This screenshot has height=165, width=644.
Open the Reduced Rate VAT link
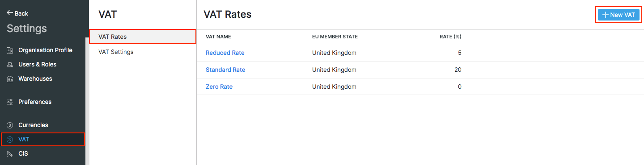pos(225,53)
